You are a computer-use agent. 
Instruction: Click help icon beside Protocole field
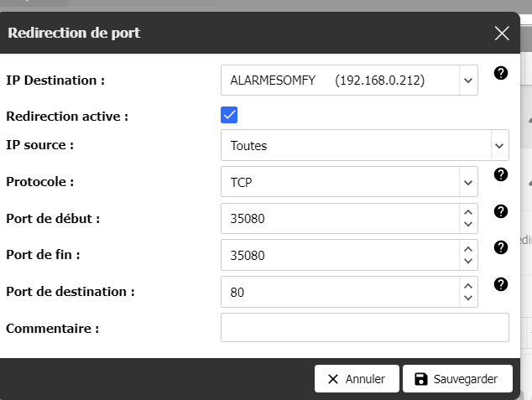[501, 174]
